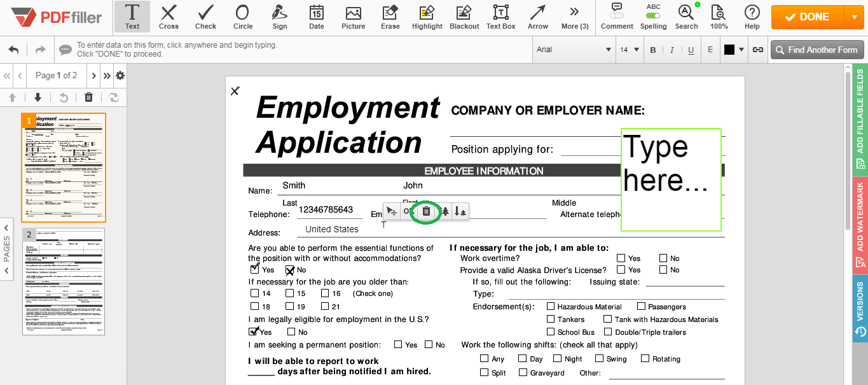Tick the Graveyard shift checkbox

[x=523, y=372]
